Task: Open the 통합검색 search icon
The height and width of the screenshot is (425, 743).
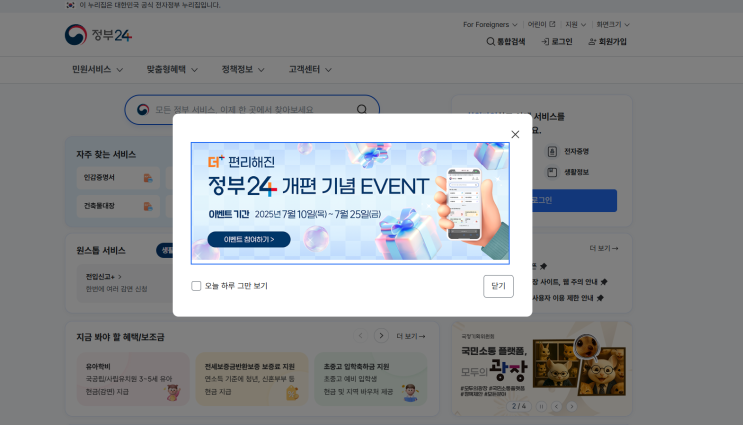Action: pyautogui.click(x=506, y=42)
